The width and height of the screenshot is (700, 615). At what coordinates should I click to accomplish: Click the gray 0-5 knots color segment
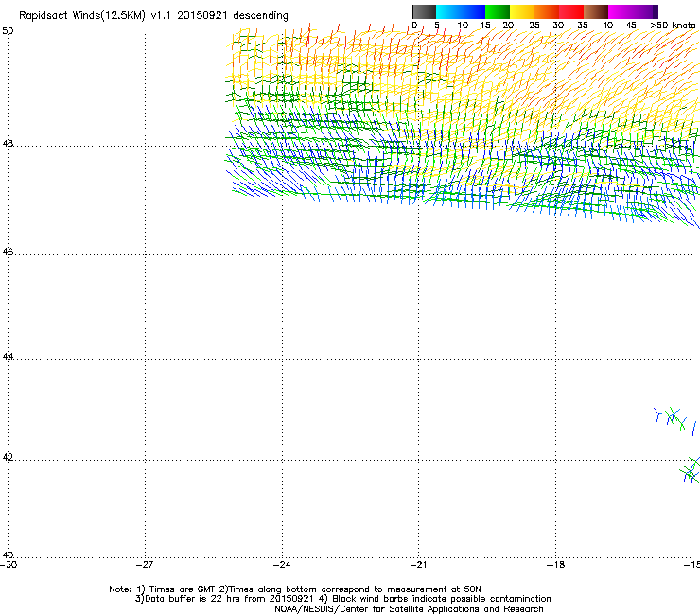[x=424, y=11]
